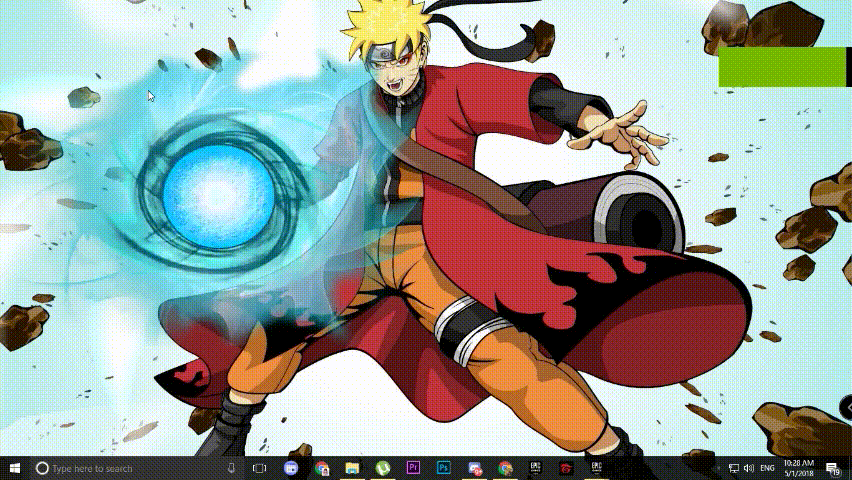Open the taskbar icon with 9+ badge

(x=474, y=468)
